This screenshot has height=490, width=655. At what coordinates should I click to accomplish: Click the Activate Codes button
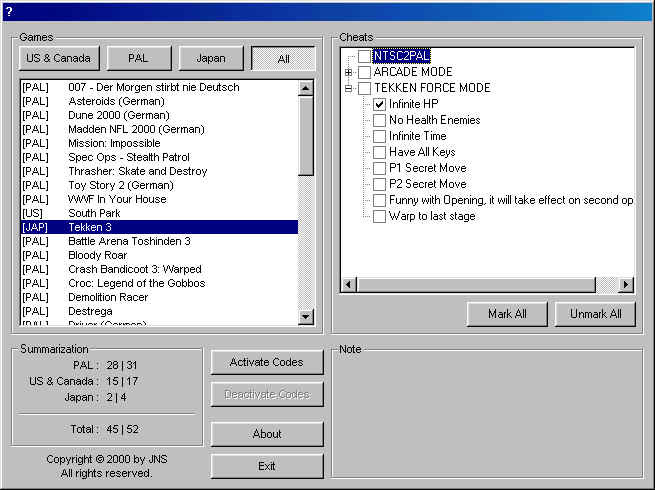[x=267, y=362]
